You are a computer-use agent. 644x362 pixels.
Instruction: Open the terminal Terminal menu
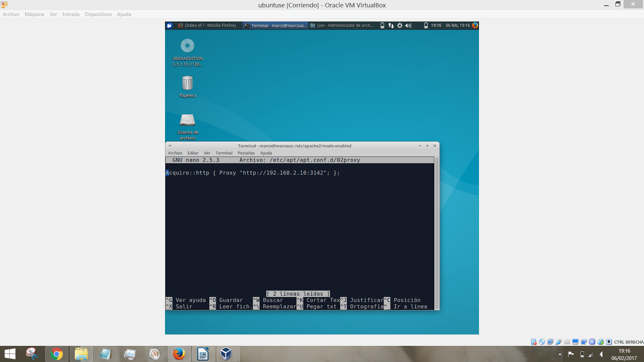[x=224, y=153]
